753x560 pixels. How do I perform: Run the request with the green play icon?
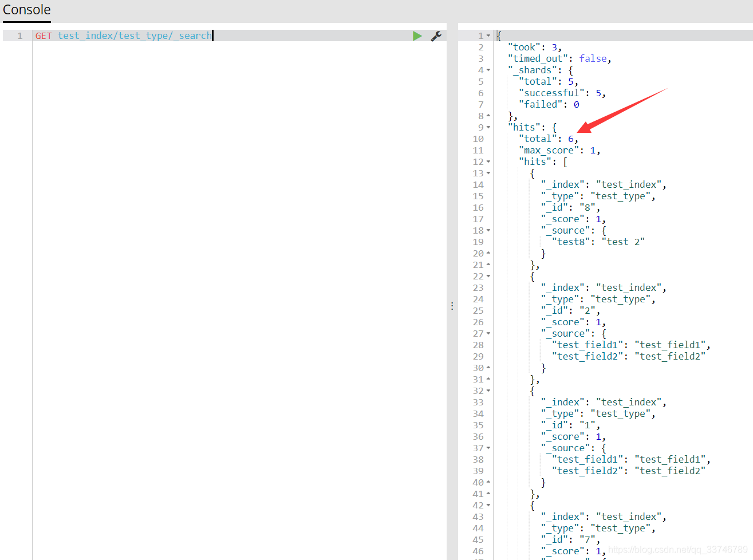click(417, 36)
